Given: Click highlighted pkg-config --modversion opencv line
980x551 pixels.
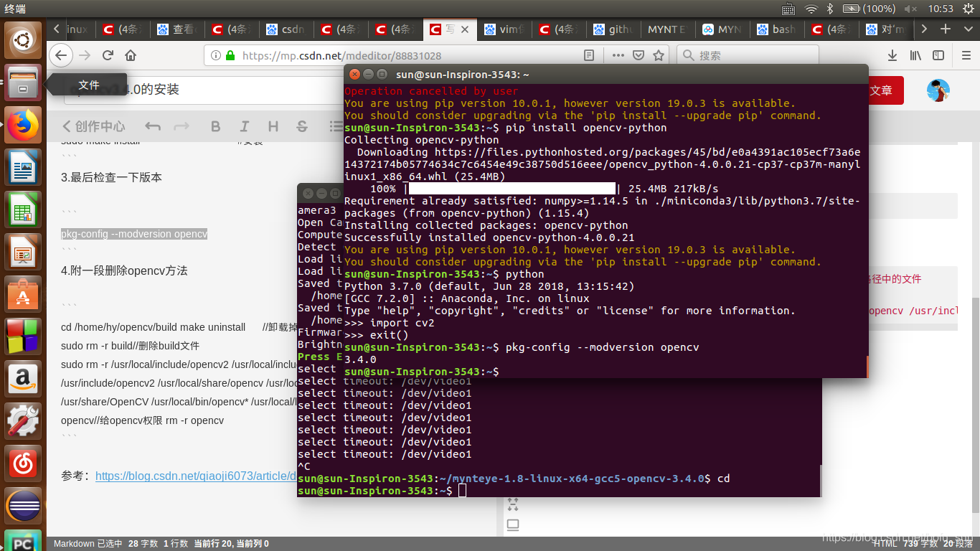Looking at the screenshot, I should pos(134,234).
